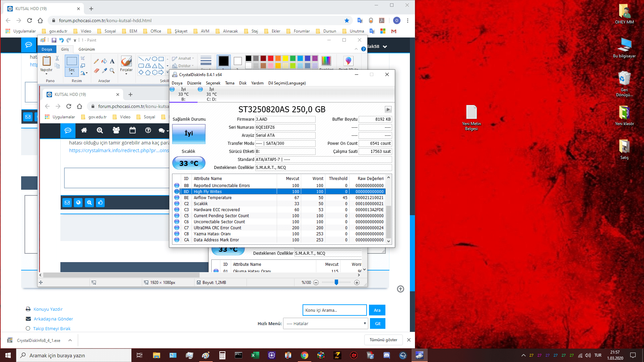Expand the Seç selection dropdown arrow
The height and width of the screenshot is (362, 644).
71,74
